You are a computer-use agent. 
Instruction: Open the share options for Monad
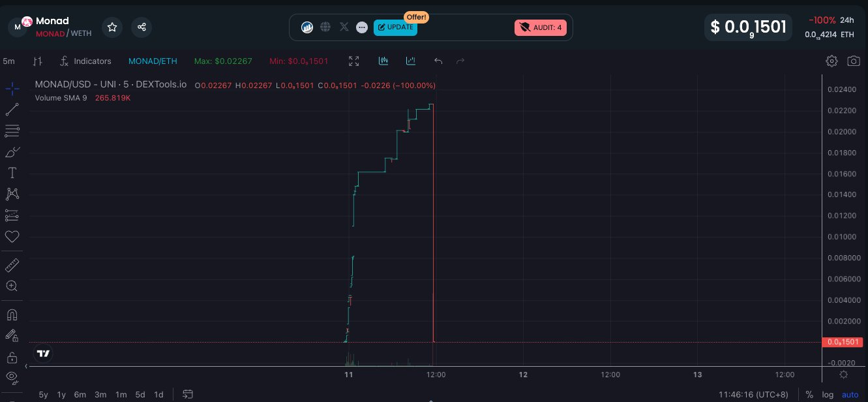tap(142, 27)
